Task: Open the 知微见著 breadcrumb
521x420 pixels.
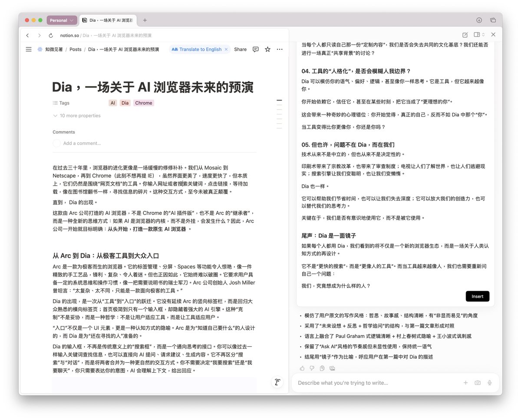Action: click(x=54, y=49)
